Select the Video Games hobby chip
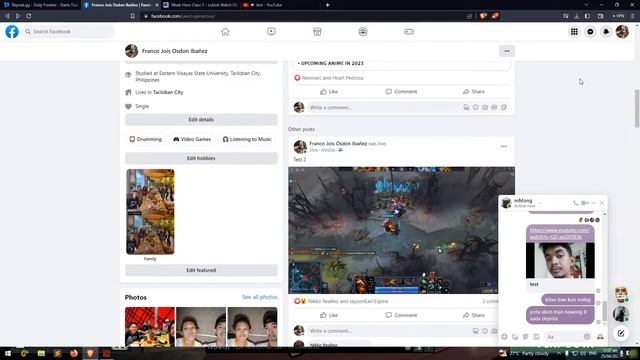Viewport: 640px width, 360px height. pos(192,139)
